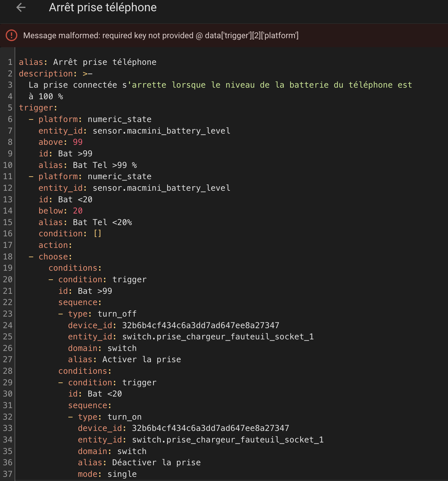The image size is (448, 481).
Task: Click the back arrow icon
Action: (x=21, y=7)
